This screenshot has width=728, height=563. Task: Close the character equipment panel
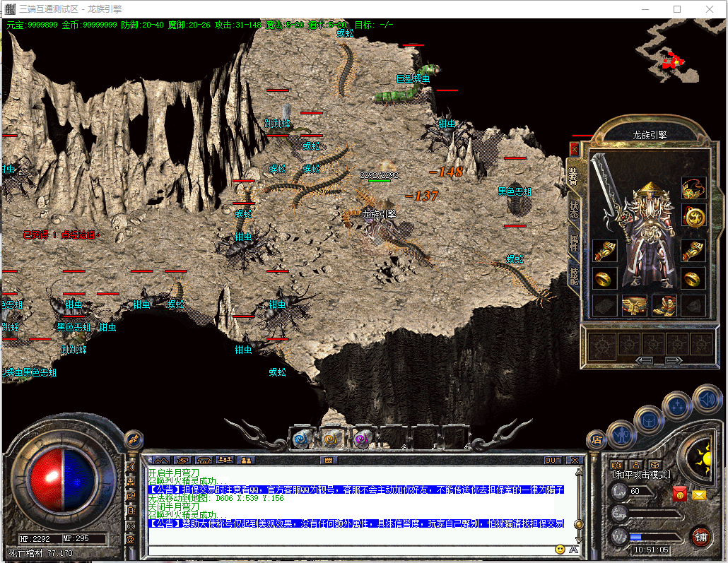pos(575,150)
